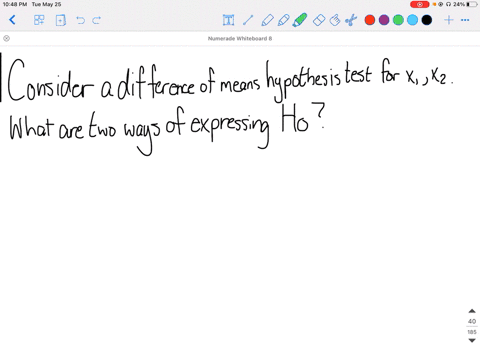The height and width of the screenshot is (360, 480).
Task: Select the first pen tool
Action: click(267, 20)
